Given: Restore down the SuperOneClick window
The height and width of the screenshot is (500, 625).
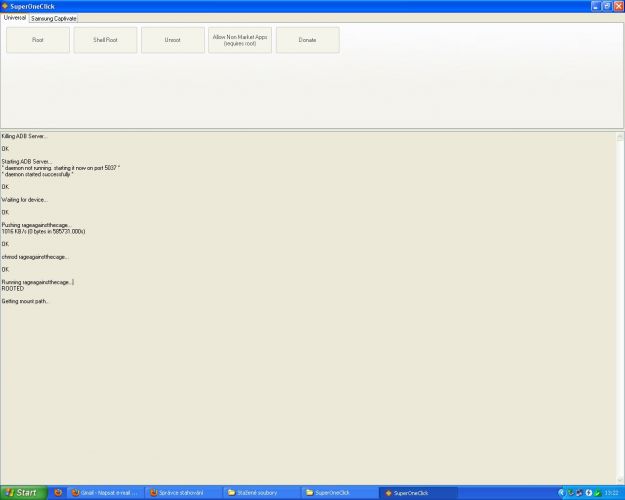Looking at the screenshot, I should click(607, 6).
